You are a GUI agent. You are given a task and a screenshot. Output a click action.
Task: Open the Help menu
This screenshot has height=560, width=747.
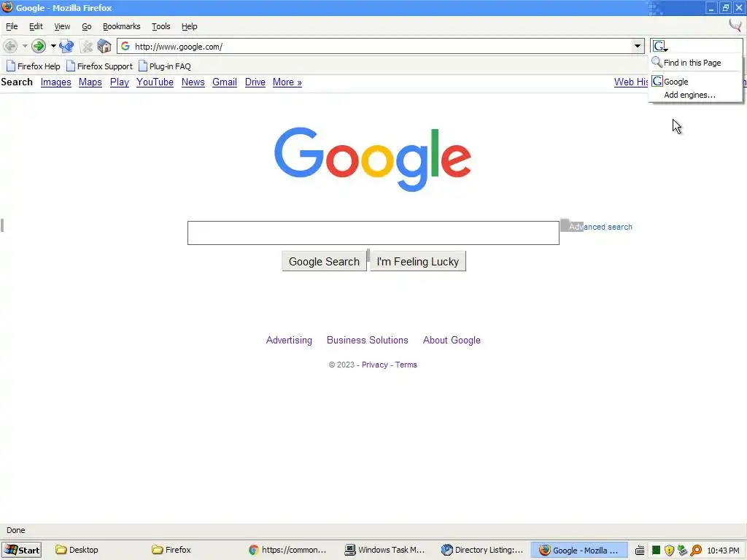[x=189, y=26]
